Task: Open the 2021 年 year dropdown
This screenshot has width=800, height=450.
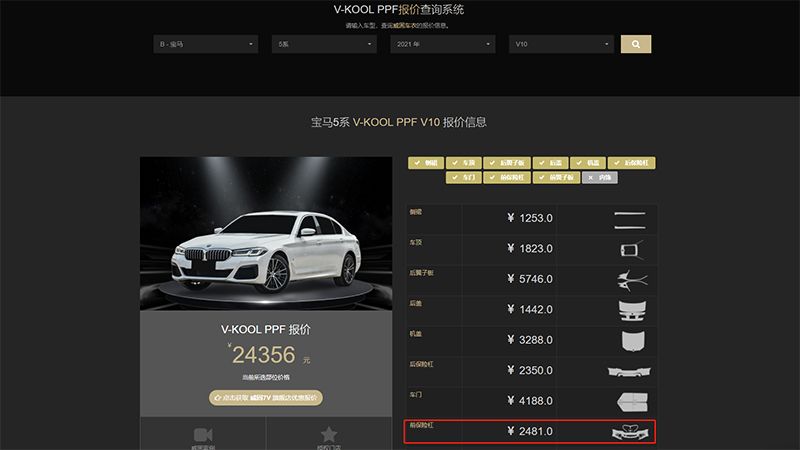Action: click(x=442, y=45)
